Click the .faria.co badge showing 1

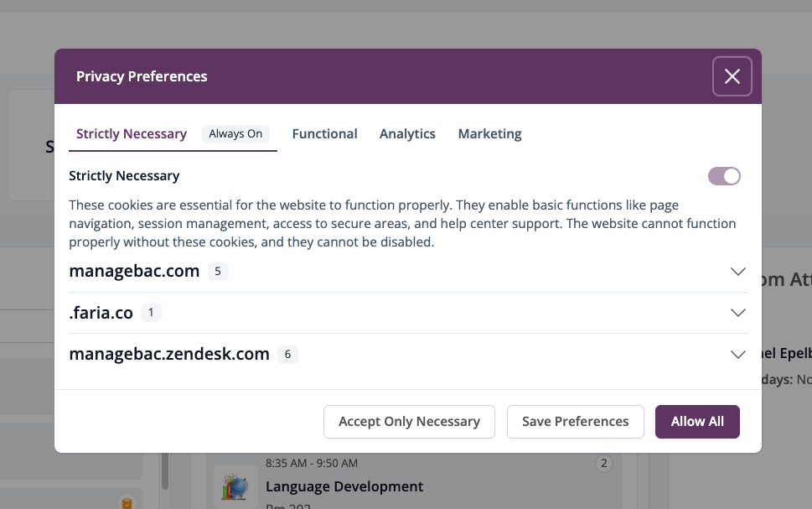point(153,313)
